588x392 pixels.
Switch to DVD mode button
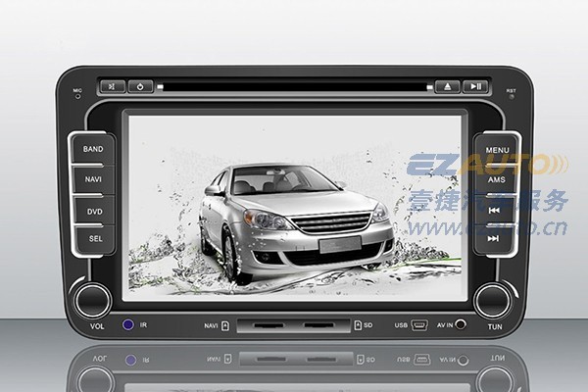(x=93, y=210)
